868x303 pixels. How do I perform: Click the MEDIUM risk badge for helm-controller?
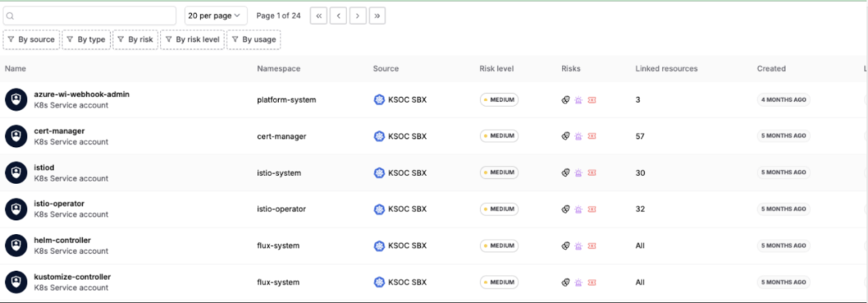pos(499,245)
